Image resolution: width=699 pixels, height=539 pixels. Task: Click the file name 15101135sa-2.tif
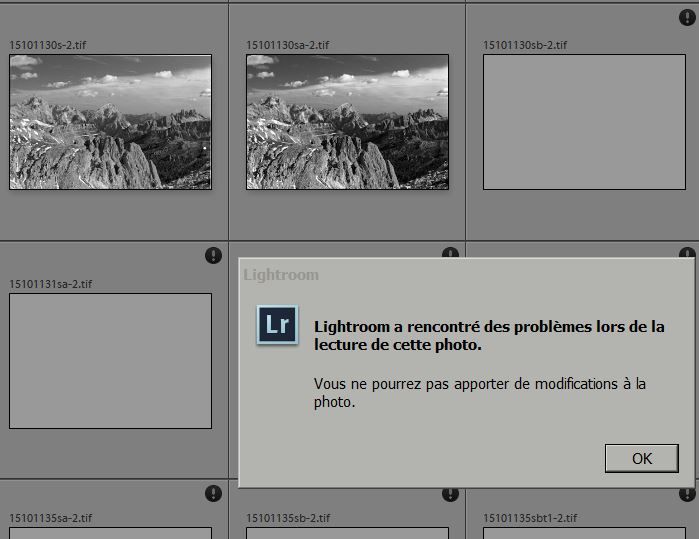click(x=51, y=518)
